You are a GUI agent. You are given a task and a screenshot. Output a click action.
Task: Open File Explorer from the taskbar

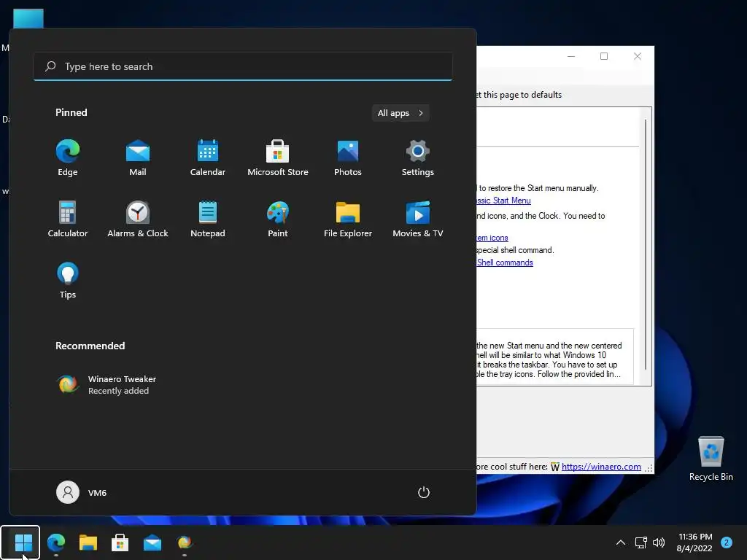88,542
